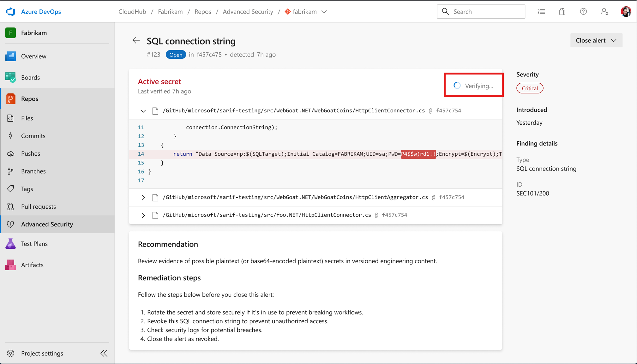
Task: Click the profile avatar picture
Action: point(626,12)
